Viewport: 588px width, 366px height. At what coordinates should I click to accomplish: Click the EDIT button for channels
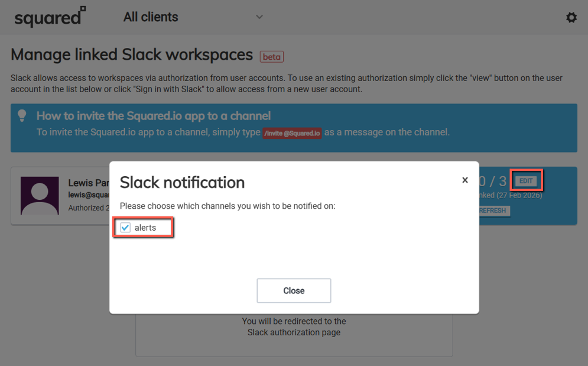[525, 181]
